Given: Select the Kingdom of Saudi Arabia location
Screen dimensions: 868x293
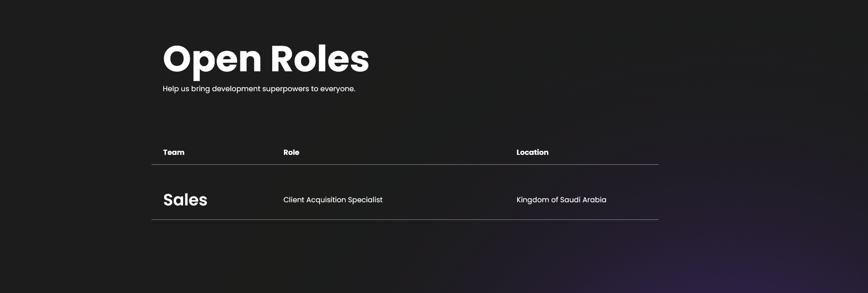Looking at the screenshot, I should pyautogui.click(x=561, y=200).
